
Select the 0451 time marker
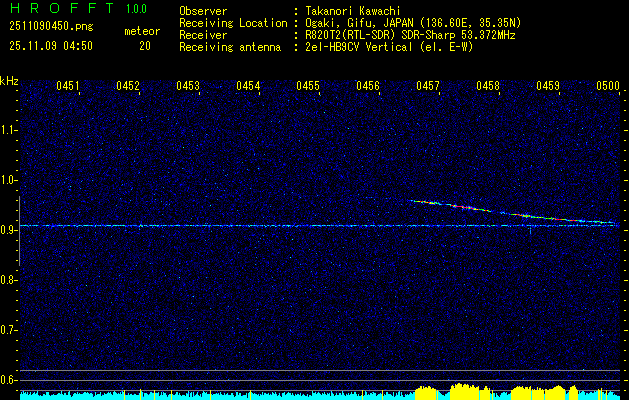[x=68, y=87]
